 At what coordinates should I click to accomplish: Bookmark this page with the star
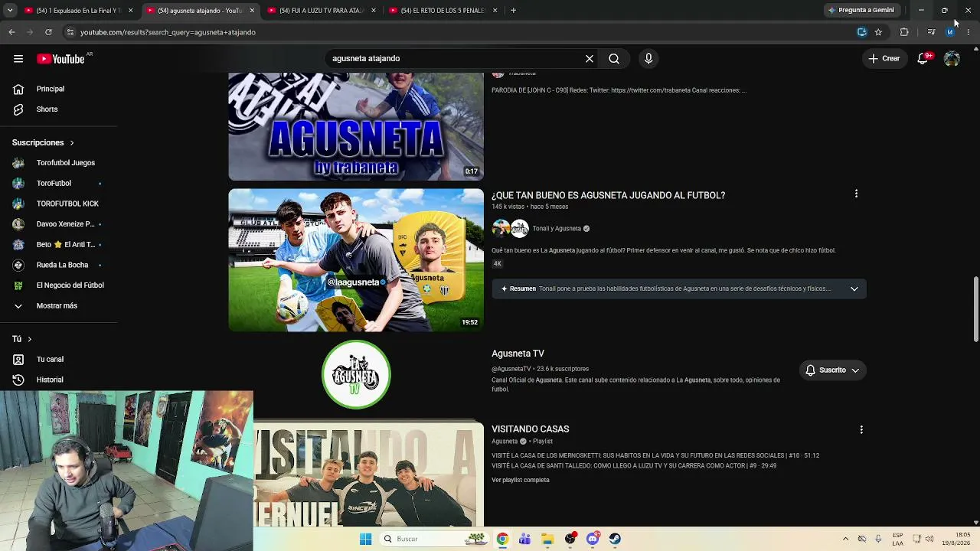tap(878, 32)
